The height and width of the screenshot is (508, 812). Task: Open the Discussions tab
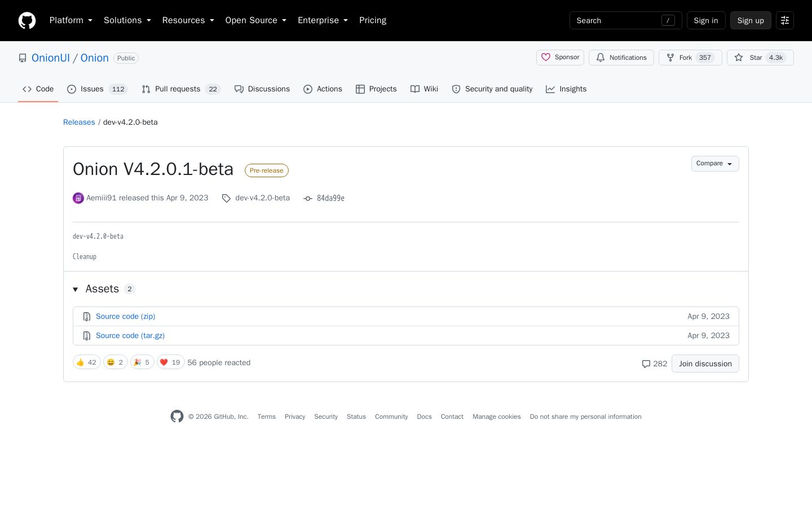pos(262,89)
